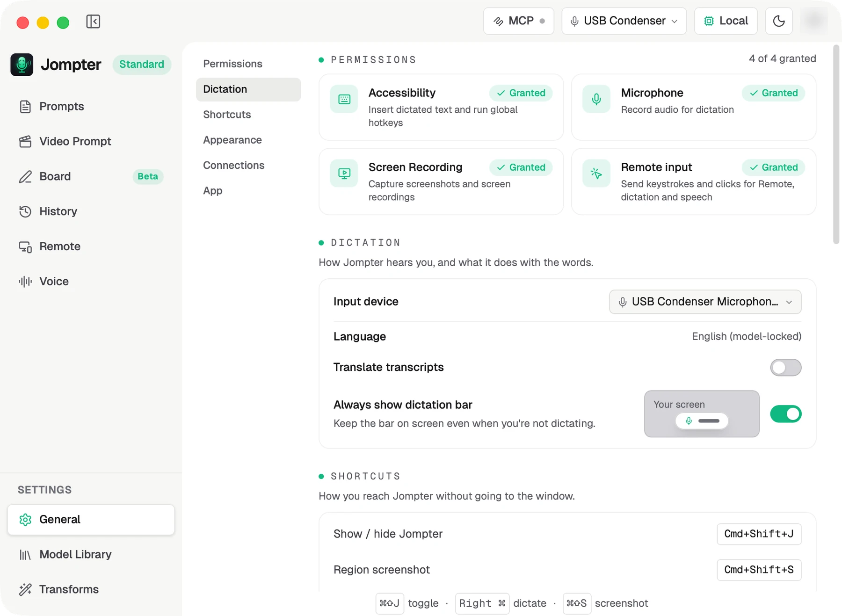
Task: Click the Granted badge for Microphone
Action: click(x=773, y=93)
